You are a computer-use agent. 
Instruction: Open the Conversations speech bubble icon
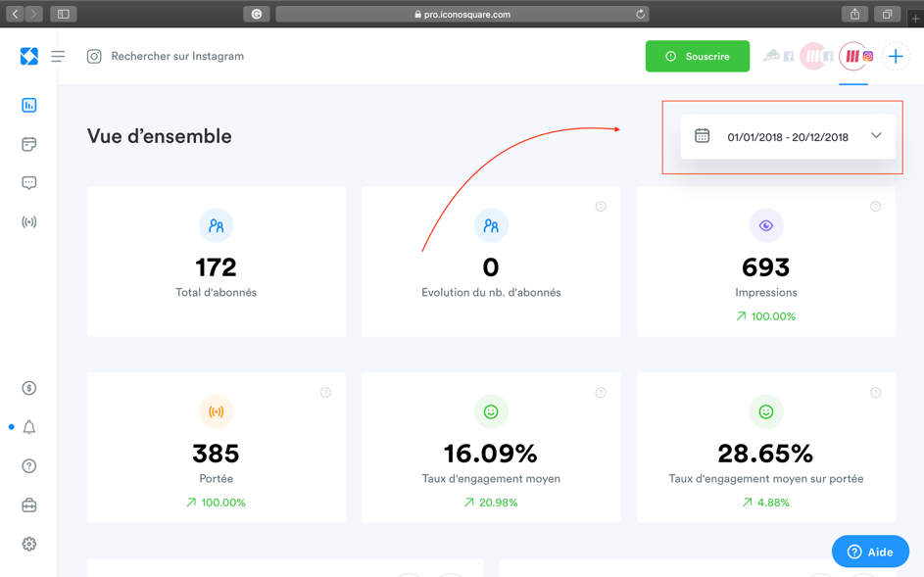coord(28,183)
